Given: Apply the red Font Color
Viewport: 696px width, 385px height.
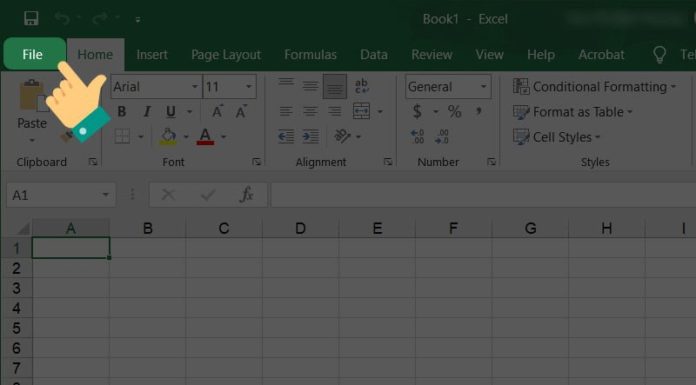Looking at the screenshot, I should point(205,136).
